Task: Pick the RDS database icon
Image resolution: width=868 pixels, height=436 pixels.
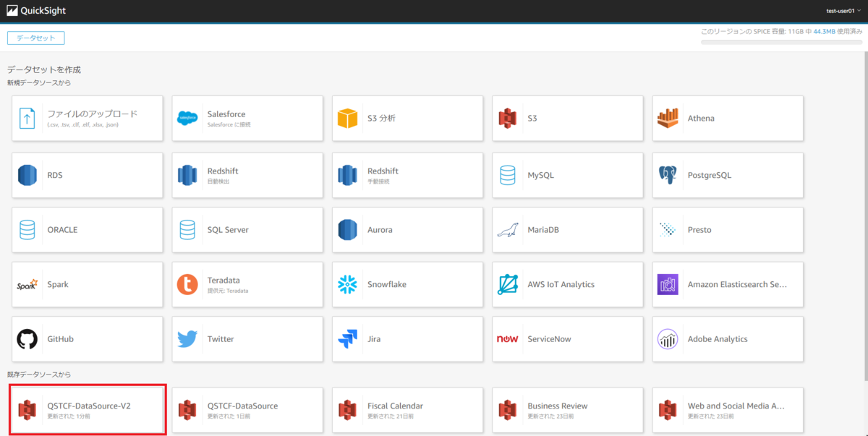Action: click(27, 174)
